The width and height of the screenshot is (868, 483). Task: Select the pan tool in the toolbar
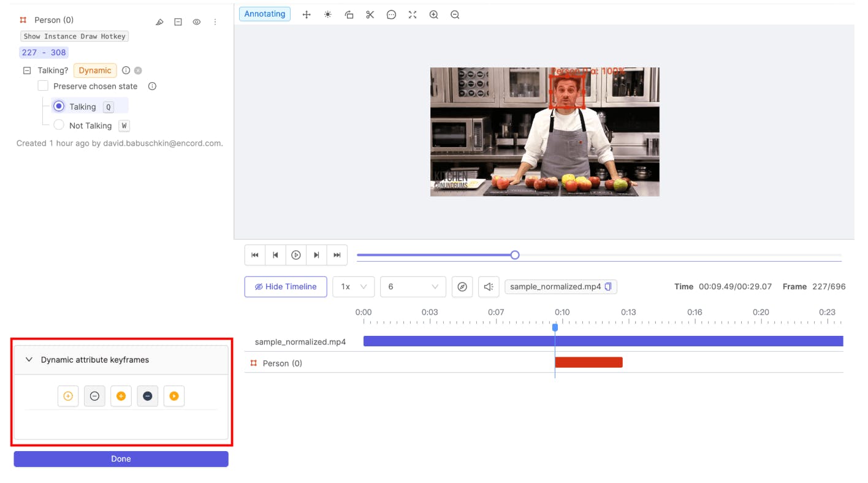tap(306, 14)
